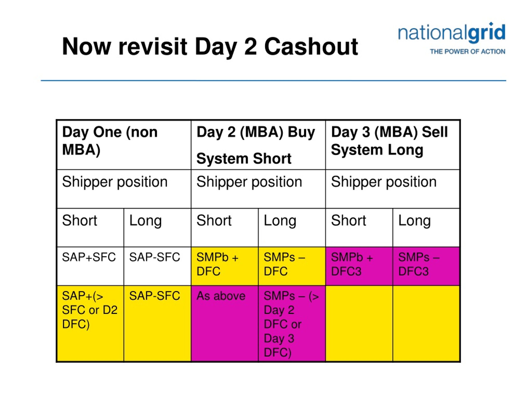Click the white SAP+SFC cell
532x399 pixels.
coord(90,266)
